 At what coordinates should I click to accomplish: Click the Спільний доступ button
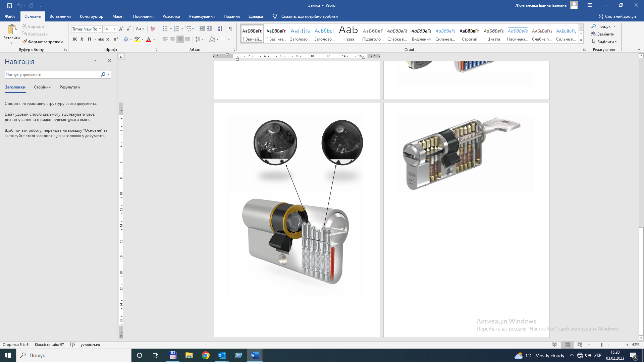tap(617, 16)
